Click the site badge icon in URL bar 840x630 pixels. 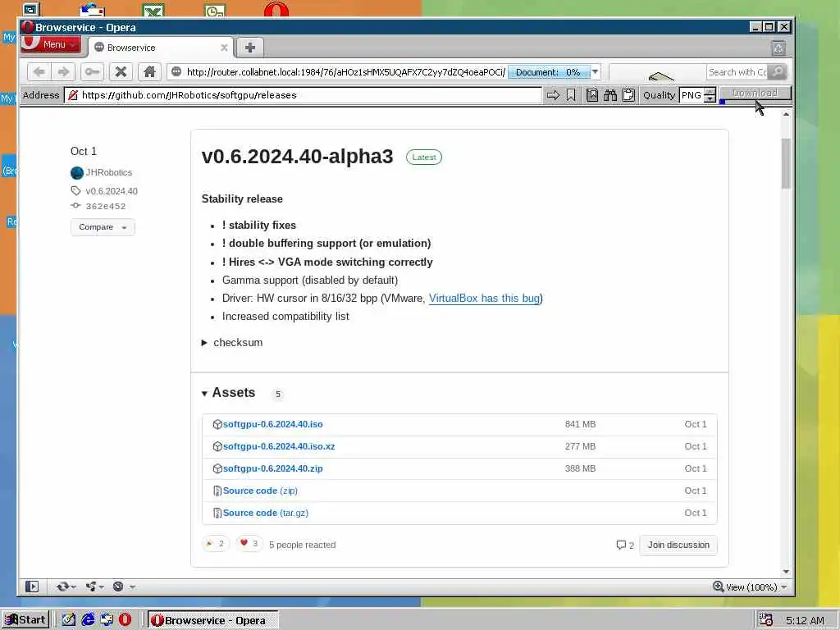tap(176, 72)
